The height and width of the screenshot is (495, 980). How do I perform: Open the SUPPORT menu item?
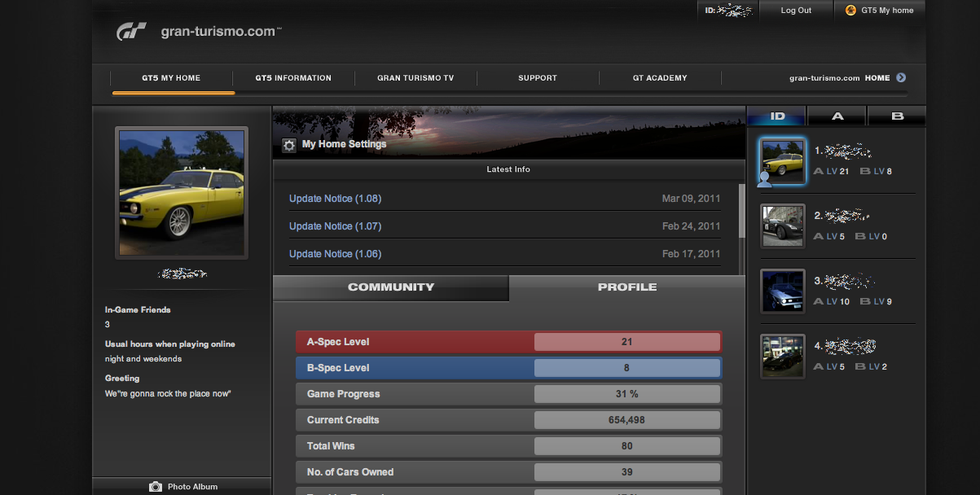538,78
